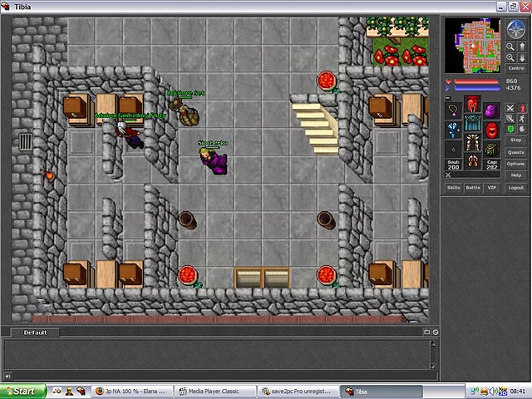Image resolution: width=532 pixels, height=399 pixels.
Task: Open the Help window
Action: 515,175
